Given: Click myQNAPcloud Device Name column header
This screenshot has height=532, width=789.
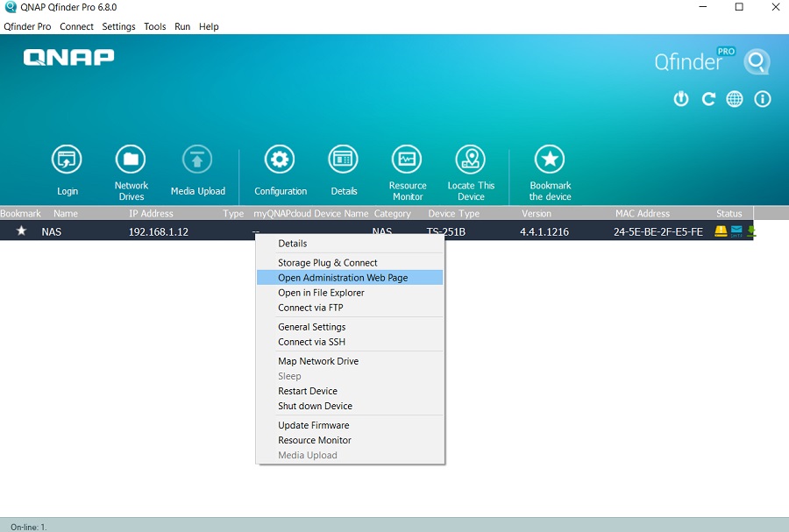Looking at the screenshot, I should [311, 213].
